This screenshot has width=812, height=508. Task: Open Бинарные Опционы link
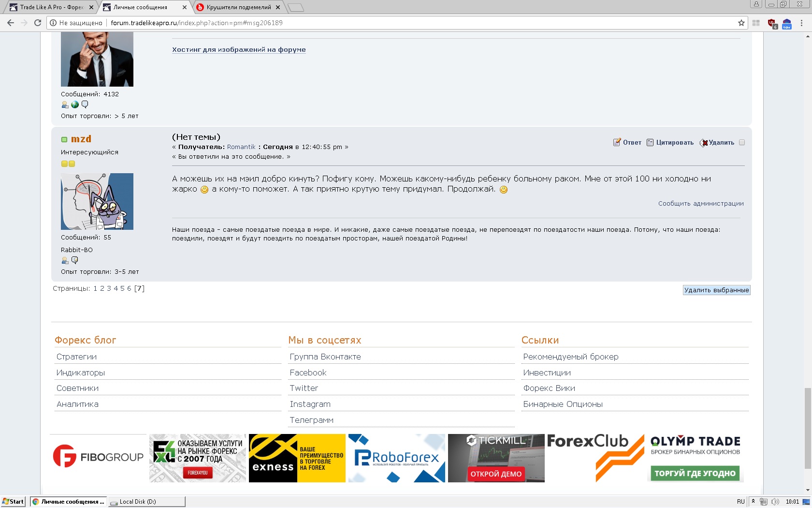tap(563, 404)
